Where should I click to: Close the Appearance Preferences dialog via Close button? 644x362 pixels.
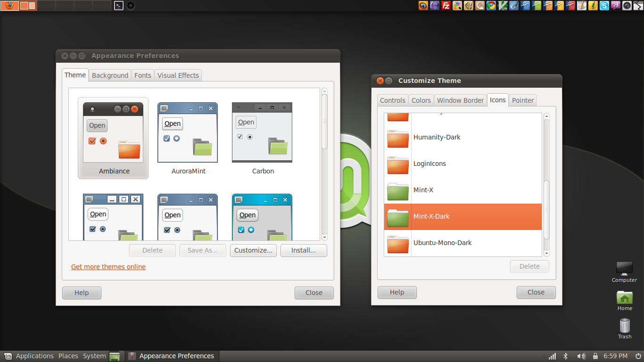pos(314,293)
